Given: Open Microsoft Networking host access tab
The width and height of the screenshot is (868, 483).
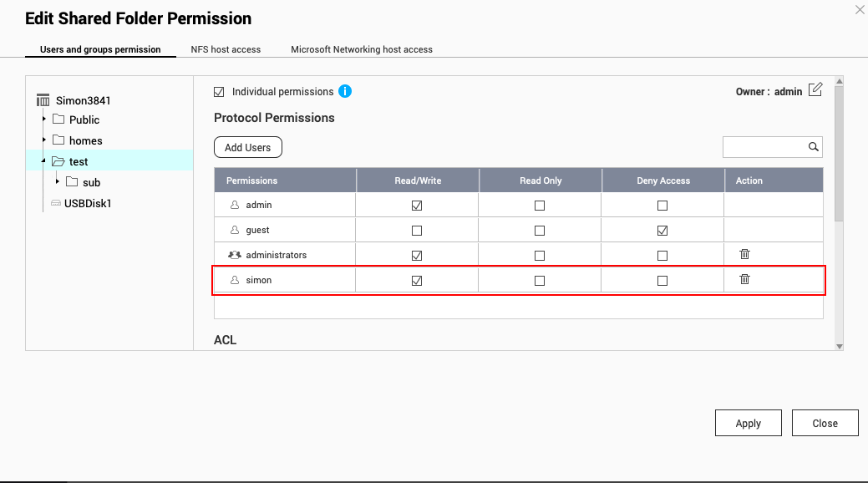Looking at the screenshot, I should point(362,49).
